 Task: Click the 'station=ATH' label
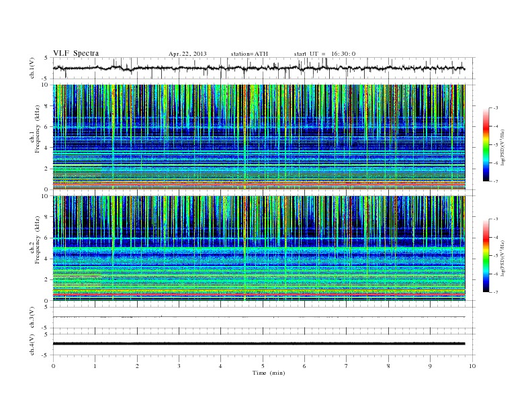pyautogui.click(x=249, y=54)
